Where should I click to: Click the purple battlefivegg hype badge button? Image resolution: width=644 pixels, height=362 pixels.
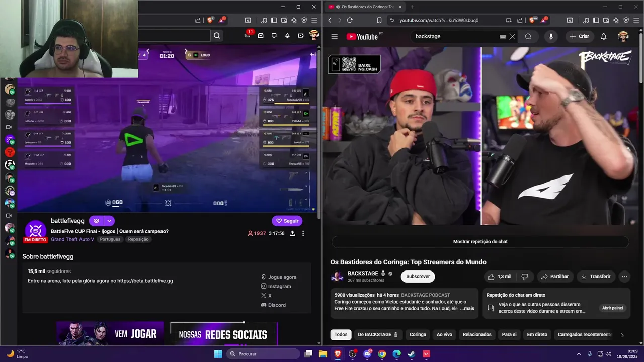96,221
